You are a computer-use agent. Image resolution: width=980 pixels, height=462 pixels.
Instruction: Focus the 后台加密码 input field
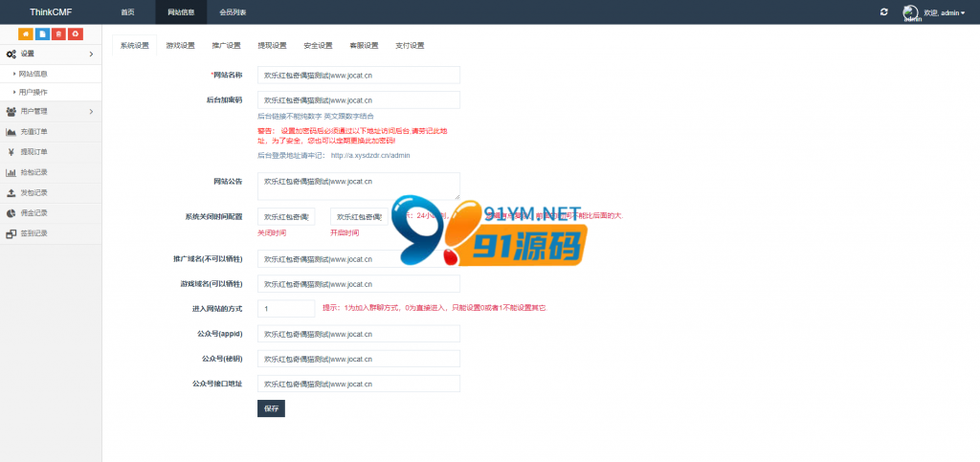[x=359, y=99]
